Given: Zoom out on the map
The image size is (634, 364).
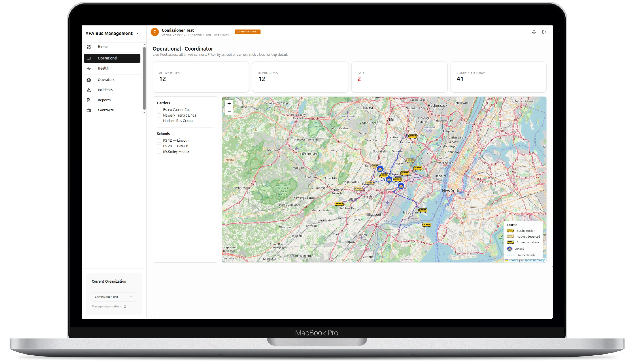Looking at the screenshot, I should (229, 111).
